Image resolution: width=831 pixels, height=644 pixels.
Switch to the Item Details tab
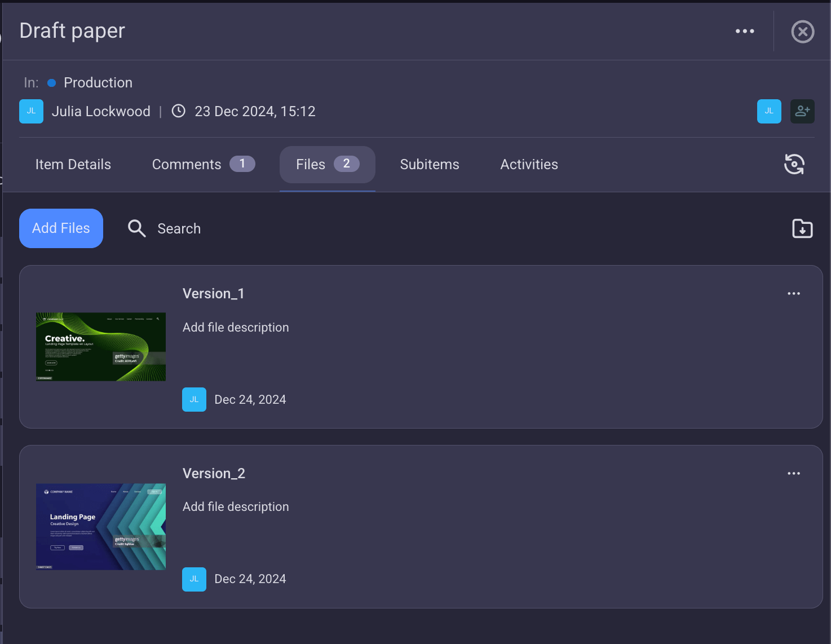coord(73,164)
